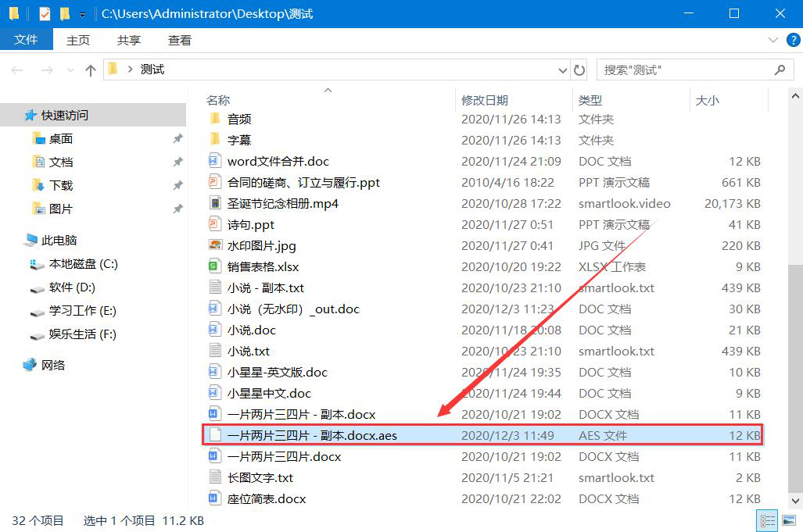Go up one folder level arrow

pos(91,70)
